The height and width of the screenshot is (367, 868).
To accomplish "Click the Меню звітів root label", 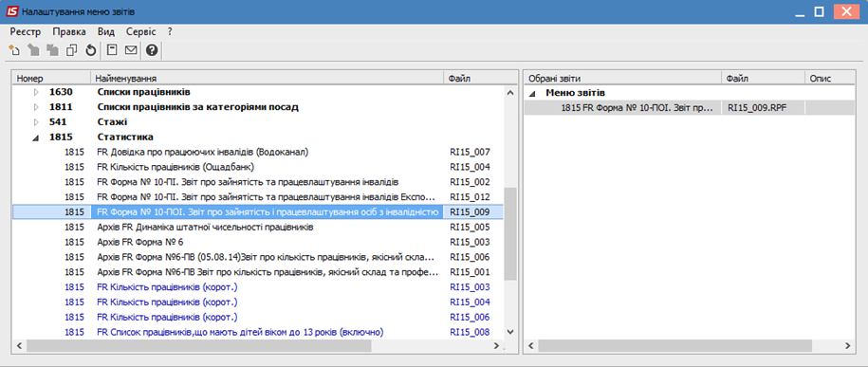I will [x=575, y=93].
